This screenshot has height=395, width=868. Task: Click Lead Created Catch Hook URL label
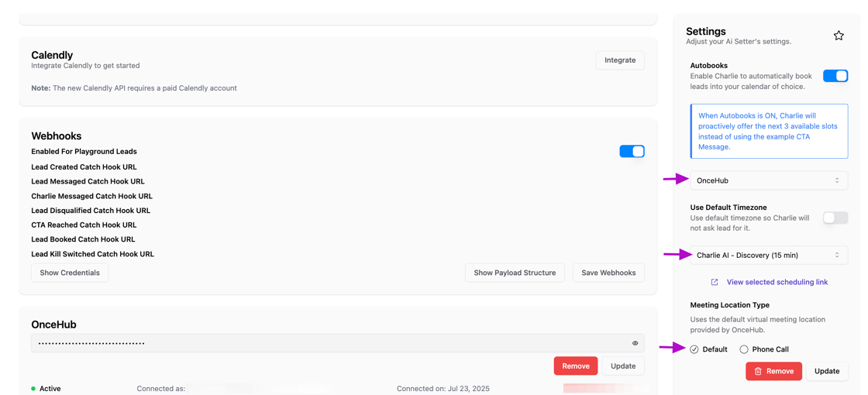84,167
